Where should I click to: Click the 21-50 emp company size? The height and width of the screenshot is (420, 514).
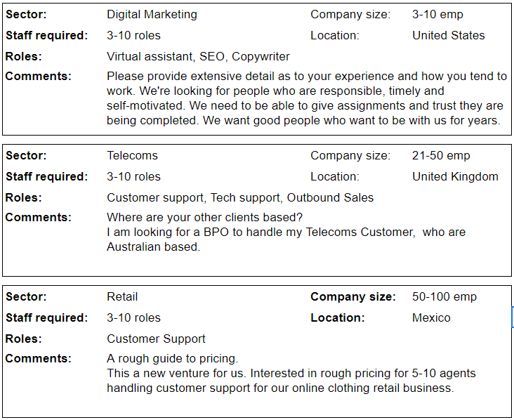(441, 155)
